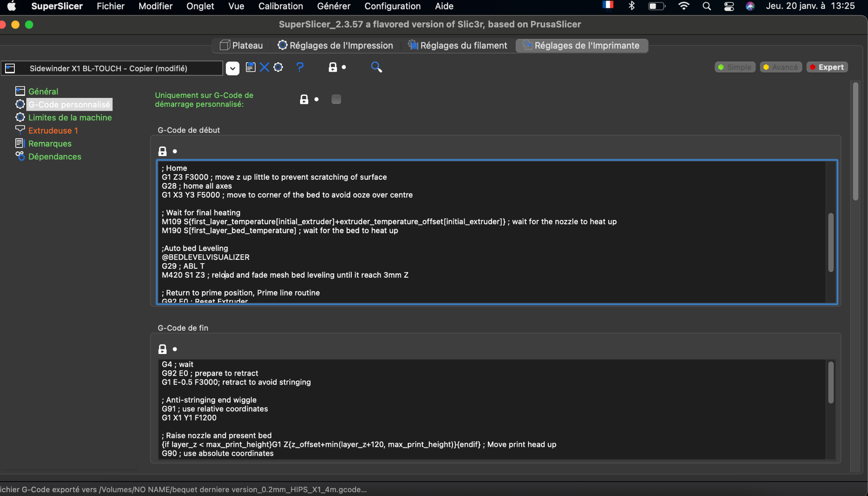This screenshot has width=868, height=496.
Task: Switch to Simple mode
Action: coord(735,67)
